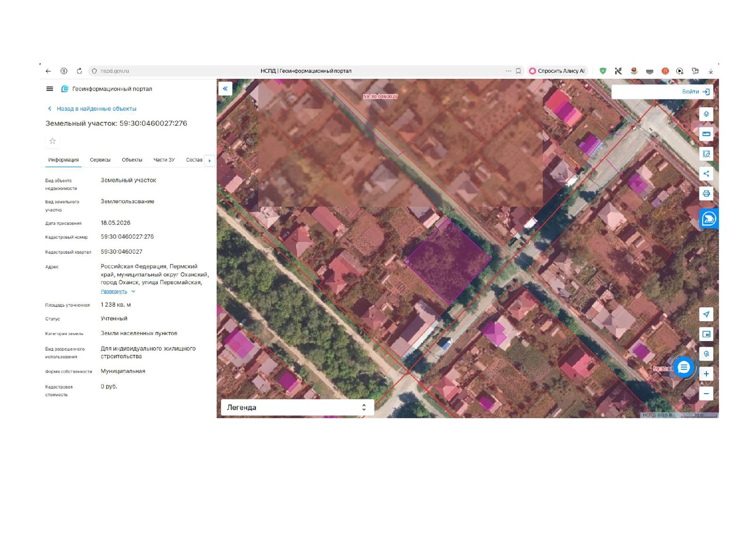
Task: Switch to the Объекты tab
Action: click(x=132, y=160)
